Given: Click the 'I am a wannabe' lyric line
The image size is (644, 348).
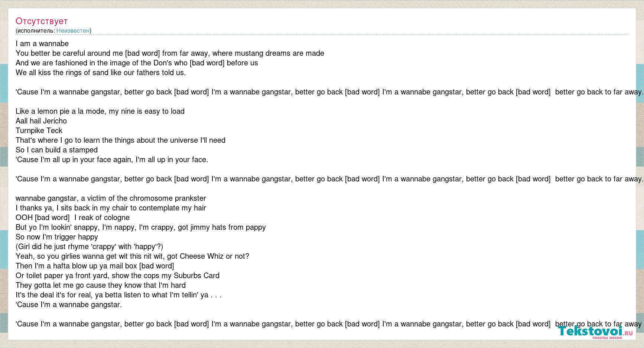Looking at the screenshot, I should coord(42,43).
